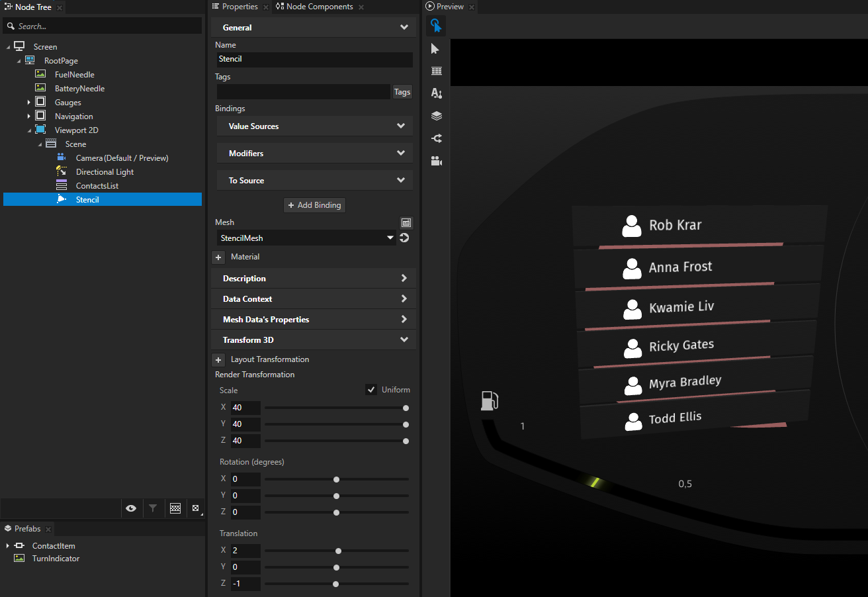Screen dimensions: 868x597
Task: Activate the interaction mode tool in Preview
Action: point(436,25)
